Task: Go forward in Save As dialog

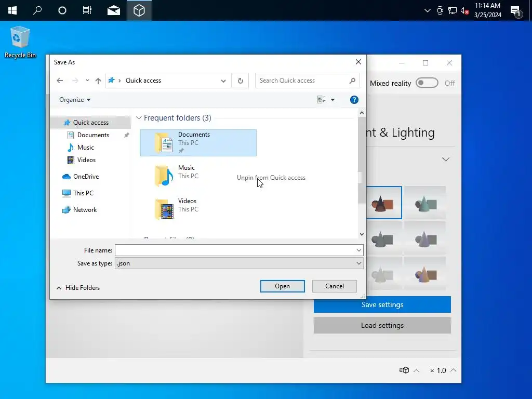Action: point(75,81)
